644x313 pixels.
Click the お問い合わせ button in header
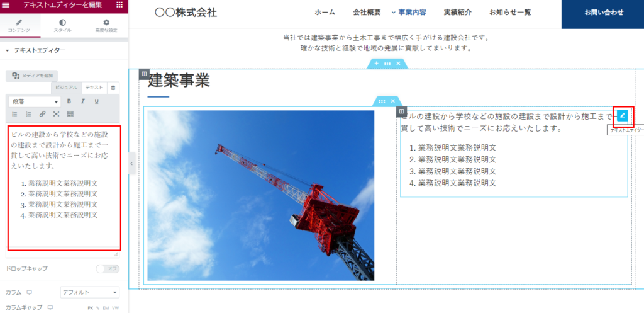click(603, 13)
